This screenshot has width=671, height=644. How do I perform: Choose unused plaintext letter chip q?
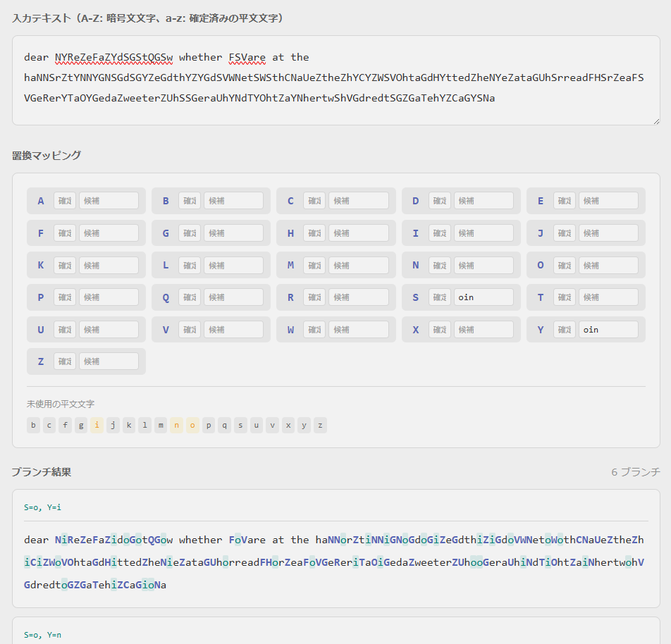tap(224, 426)
